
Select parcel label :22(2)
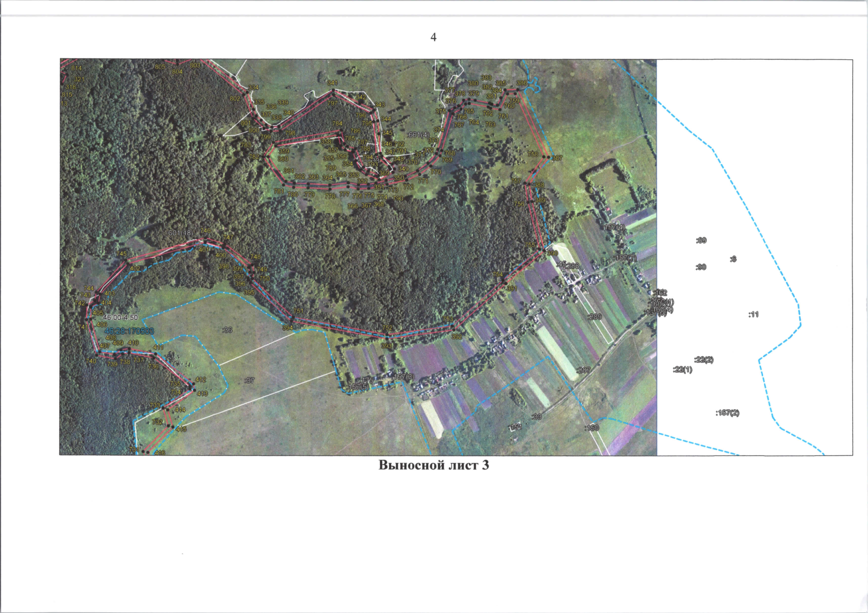pos(704,360)
